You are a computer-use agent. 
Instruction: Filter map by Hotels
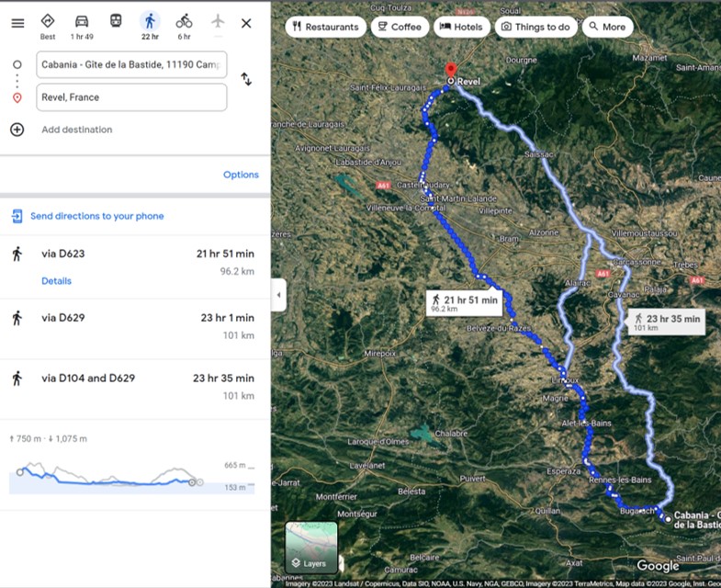pyautogui.click(x=461, y=27)
